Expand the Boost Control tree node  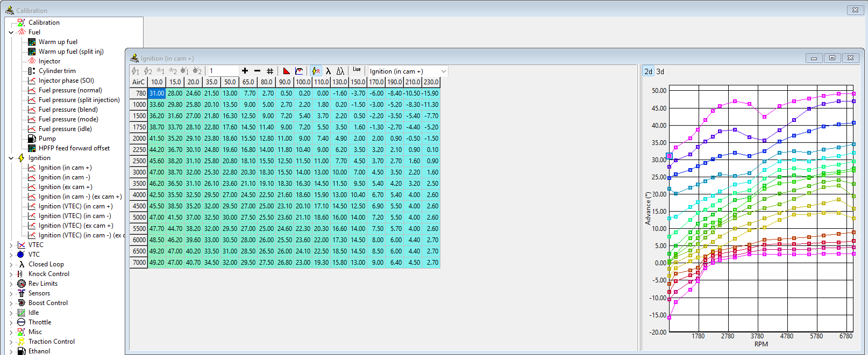11,303
